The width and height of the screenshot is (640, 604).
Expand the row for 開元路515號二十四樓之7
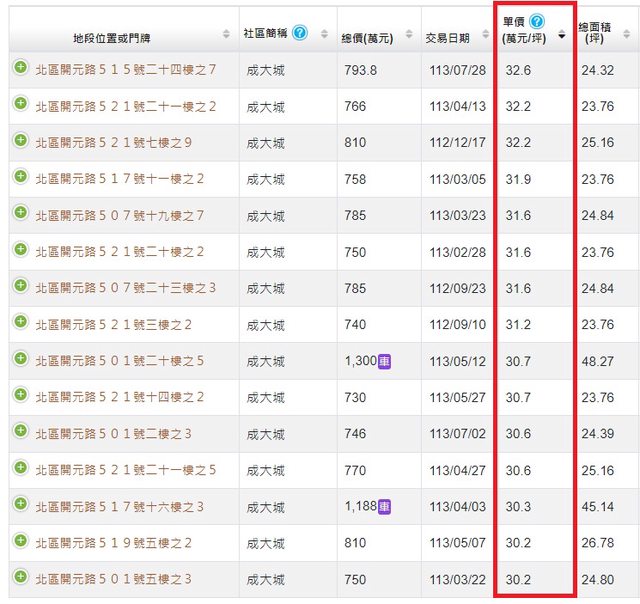pos(20,68)
